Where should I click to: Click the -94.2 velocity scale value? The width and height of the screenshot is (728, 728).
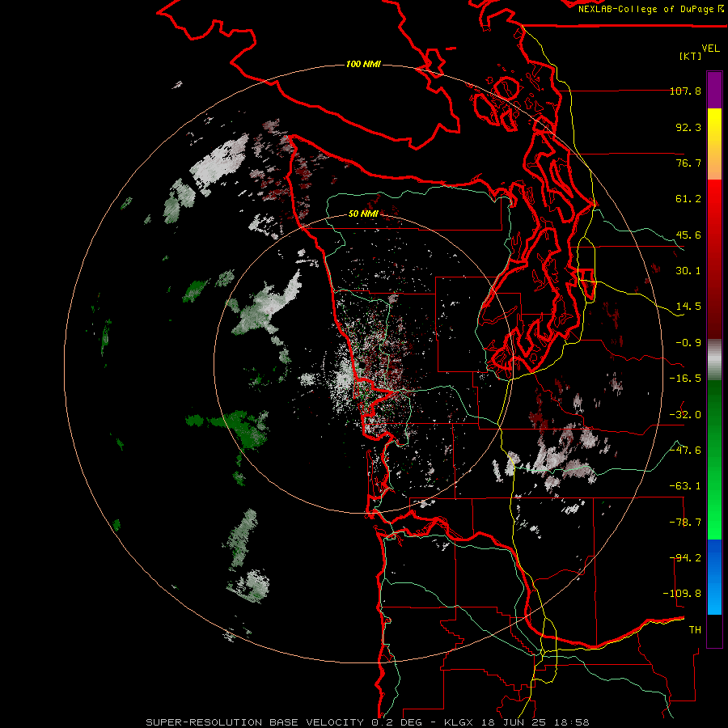click(685, 558)
